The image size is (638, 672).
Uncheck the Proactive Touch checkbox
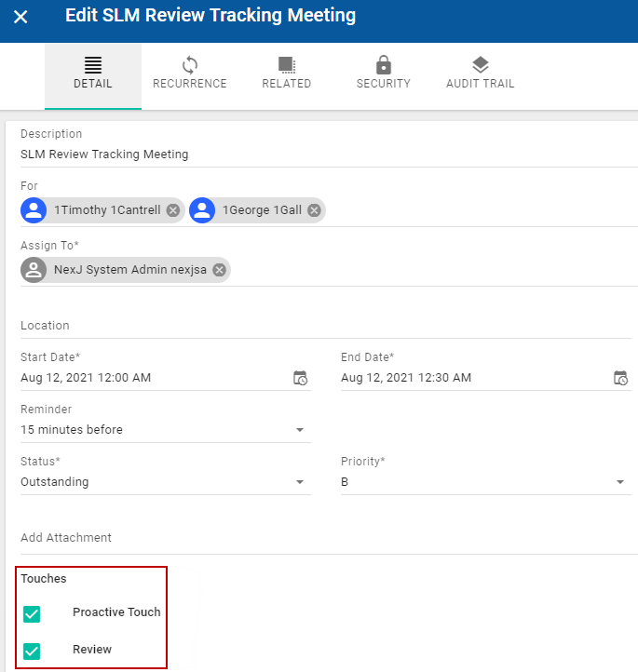pos(32,614)
